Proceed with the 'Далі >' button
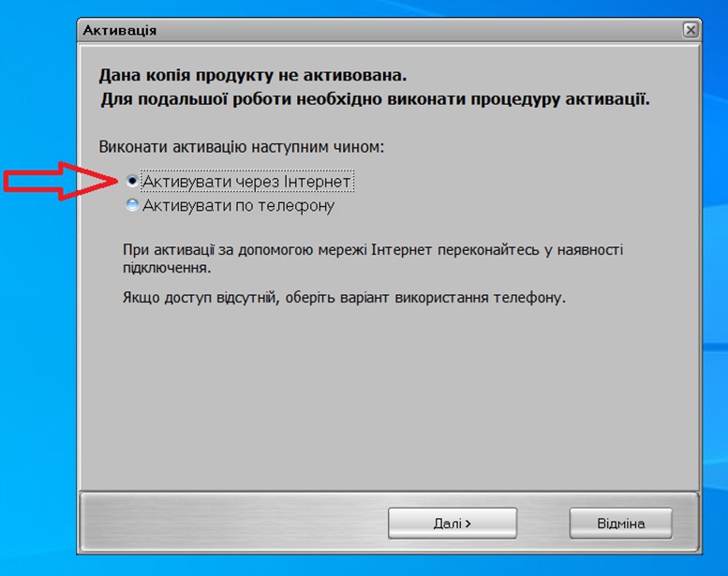 coord(453,524)
